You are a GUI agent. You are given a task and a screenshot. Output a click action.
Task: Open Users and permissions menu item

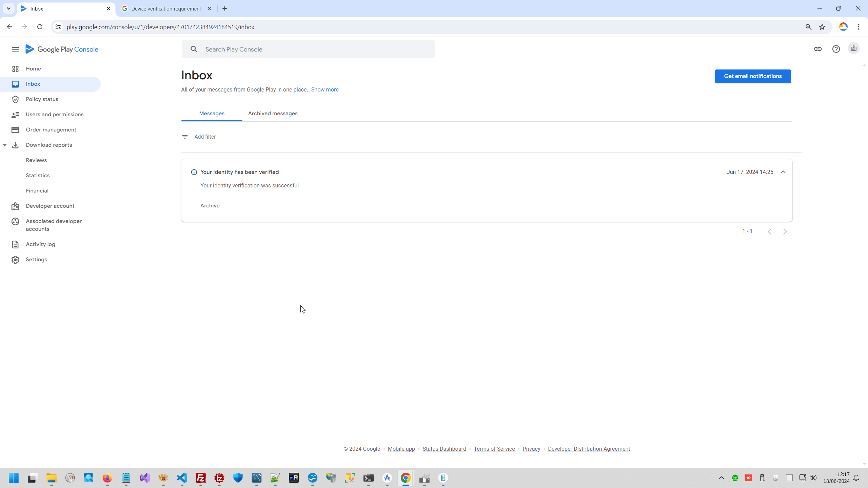(x=55, y=115)
